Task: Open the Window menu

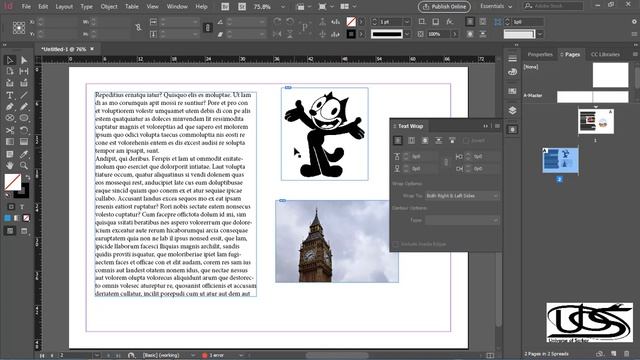Action: [x=177, y=7]
